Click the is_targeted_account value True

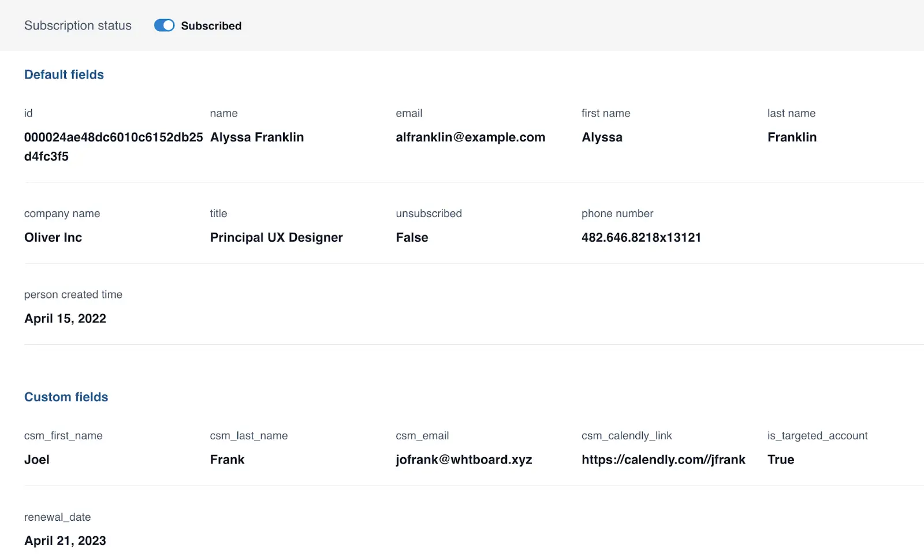point(781,460)
